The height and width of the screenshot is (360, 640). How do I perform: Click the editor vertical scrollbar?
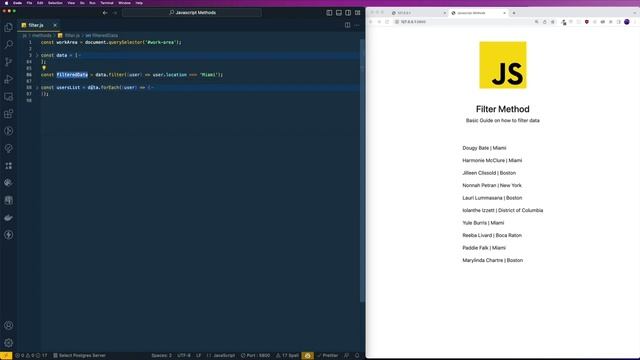362,171
